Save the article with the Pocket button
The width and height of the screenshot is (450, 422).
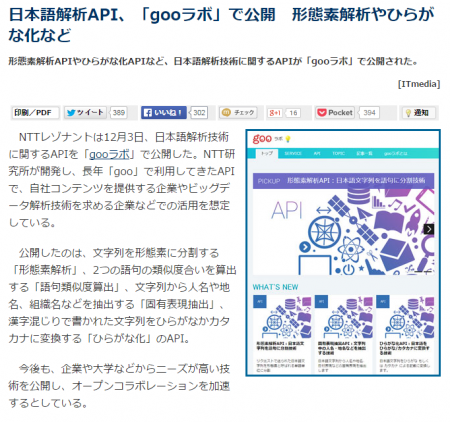tap(335, 113)
